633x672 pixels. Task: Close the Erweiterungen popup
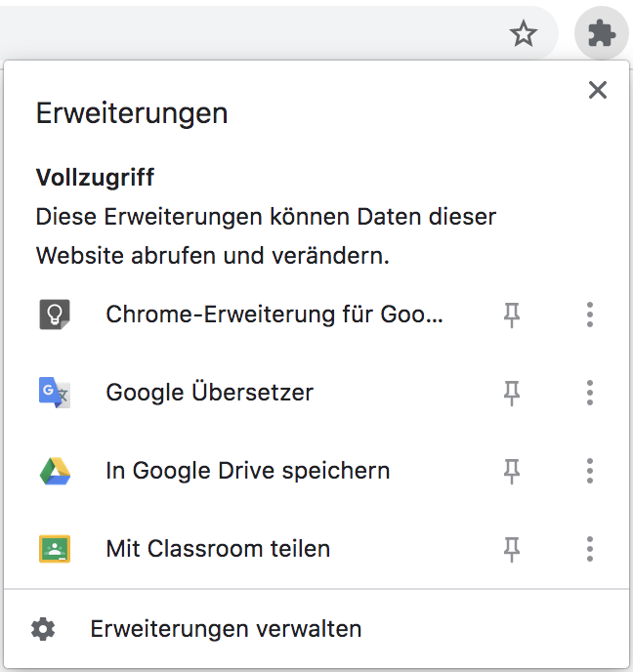(598, 90)
